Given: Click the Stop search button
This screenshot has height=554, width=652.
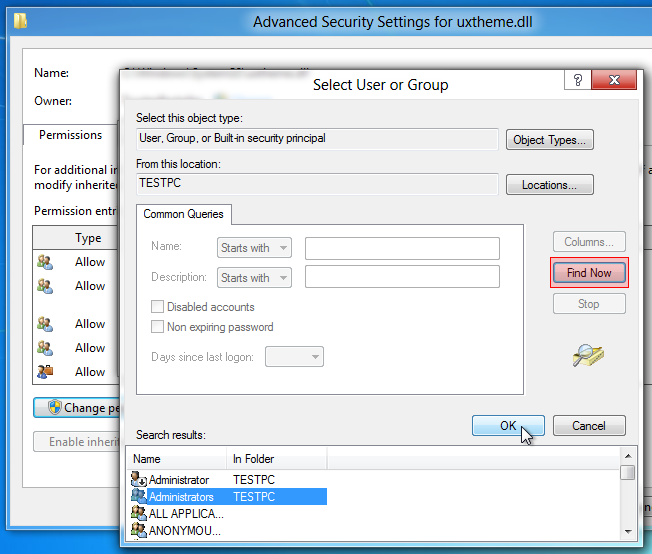Looking at the screenshot, I should pyautogui.click(x=589, y=304).
